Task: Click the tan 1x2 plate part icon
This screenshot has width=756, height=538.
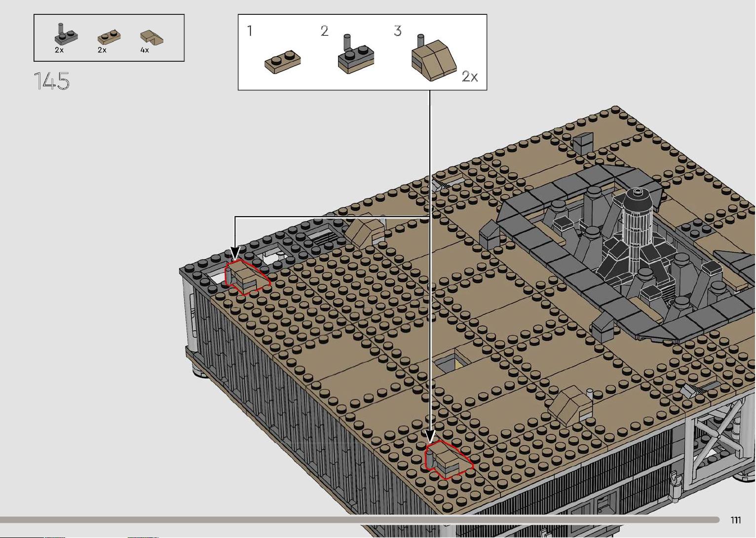Action: pyautogui.click(x=110, y=38)
